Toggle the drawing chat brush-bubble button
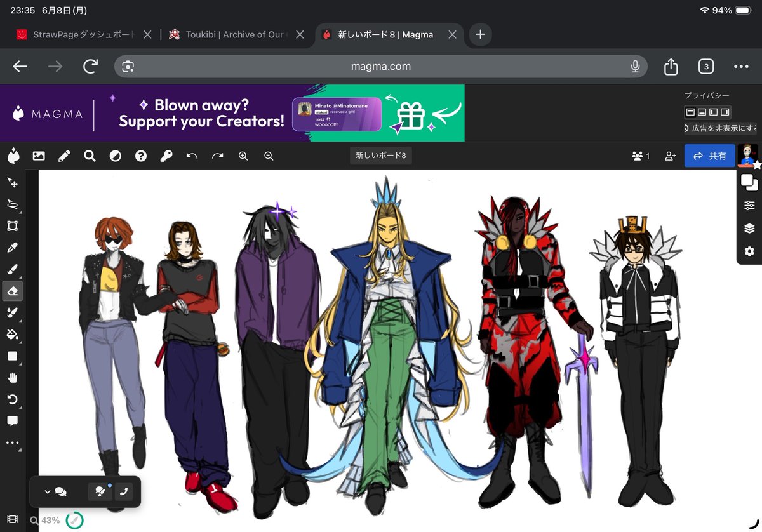Screen dimensions: 762x532 (x=100, y=491)
